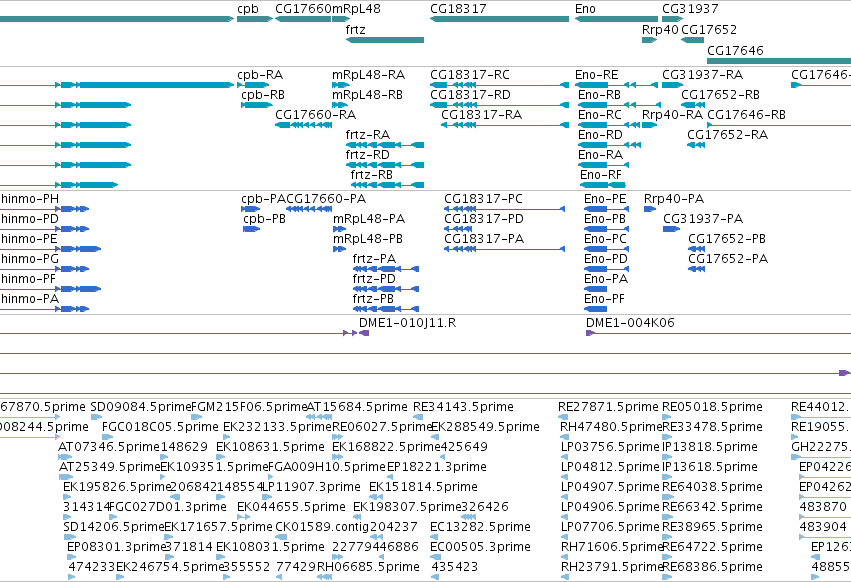Click the DME1-010J11.R feature label

coord(408,324)
